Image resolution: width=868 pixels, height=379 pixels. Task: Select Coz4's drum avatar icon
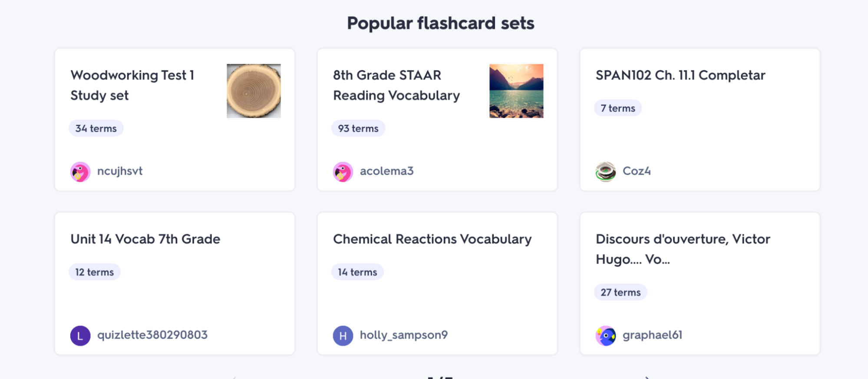(x=605, y=171)
